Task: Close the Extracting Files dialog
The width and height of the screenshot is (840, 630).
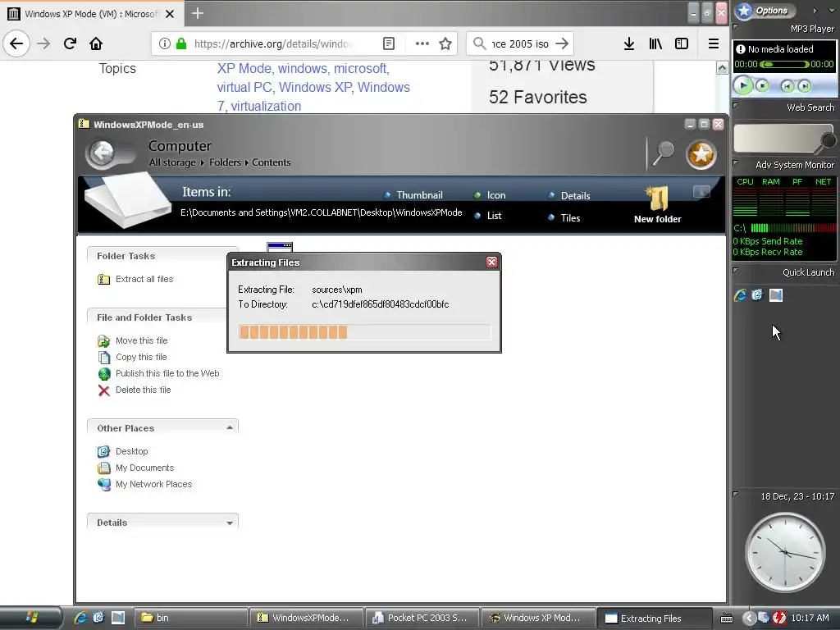Action: click(x=491, y=262)
